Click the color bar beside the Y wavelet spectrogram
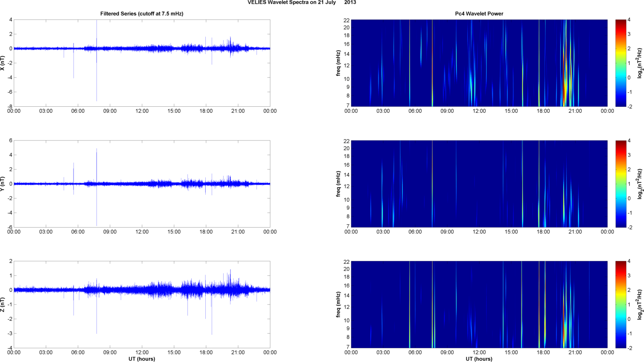Screen dimensions: 644x362 tap(621, 184)
